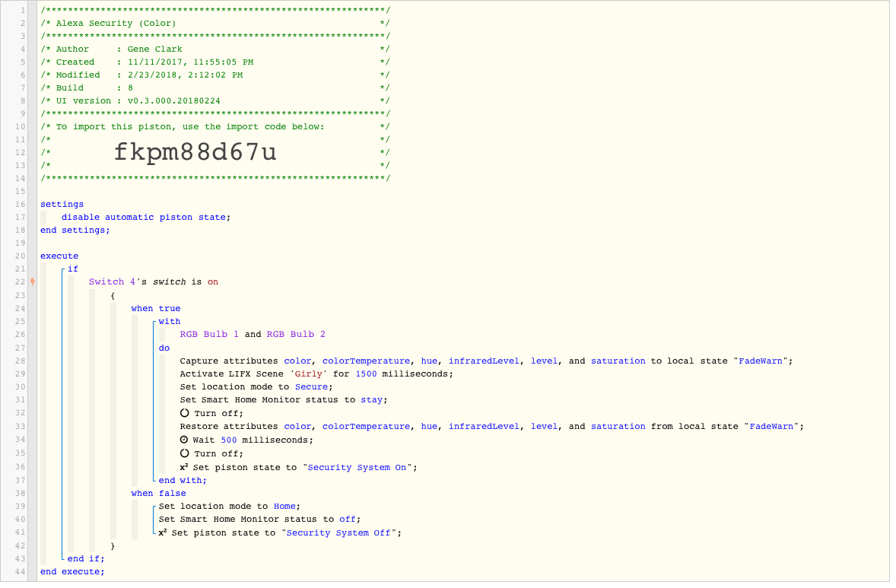Click the 'Girly' LIFX scene value
Image resolution: width=896 pixels, height=588 pixels.
[x=309, y=373]
